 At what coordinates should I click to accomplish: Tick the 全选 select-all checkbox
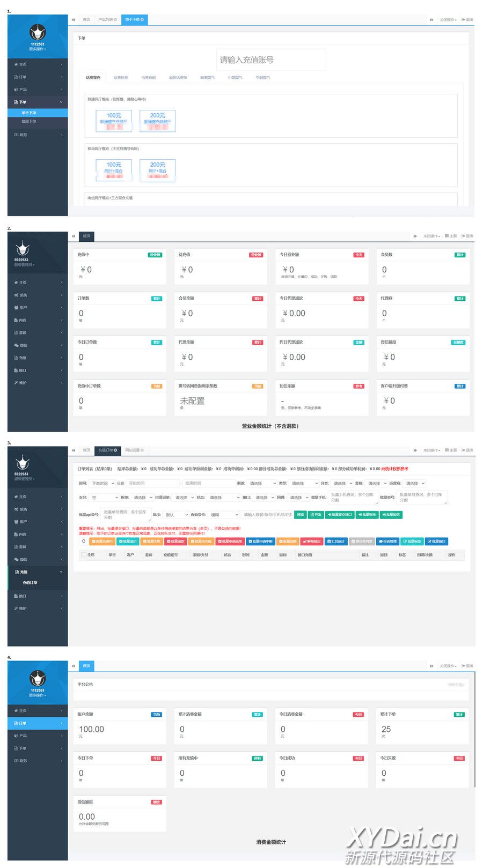[84, 554]
